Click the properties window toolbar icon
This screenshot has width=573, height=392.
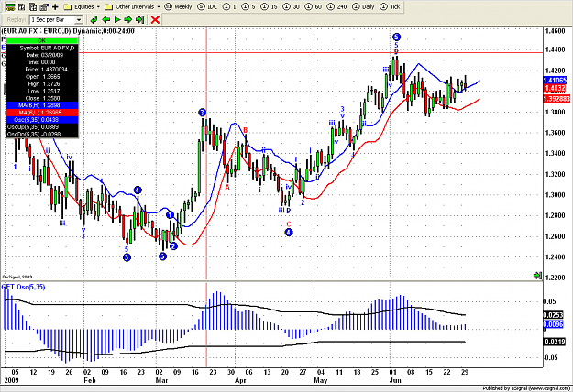(x=44, y=6)
